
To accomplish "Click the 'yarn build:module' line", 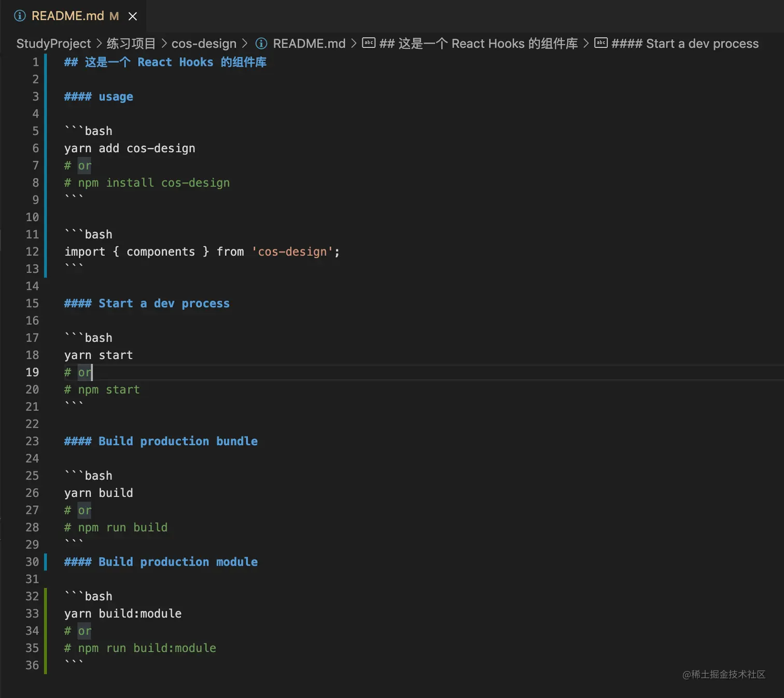I will [x=123, y=613].
